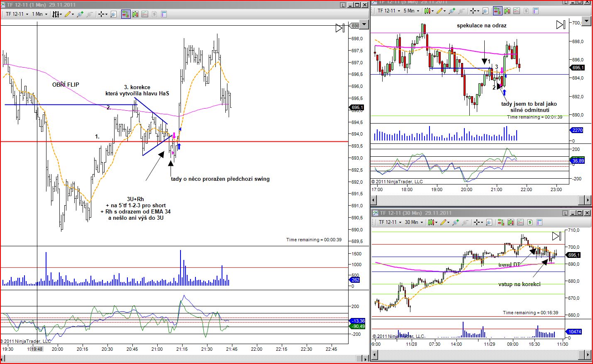Open drawing tools pencil menu in 1 Min chart

[x=69, y=14]
